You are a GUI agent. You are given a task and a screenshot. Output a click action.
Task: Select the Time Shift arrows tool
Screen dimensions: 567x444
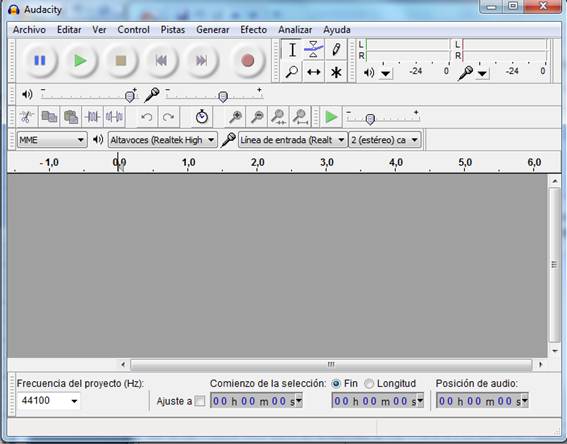(314, 72)
